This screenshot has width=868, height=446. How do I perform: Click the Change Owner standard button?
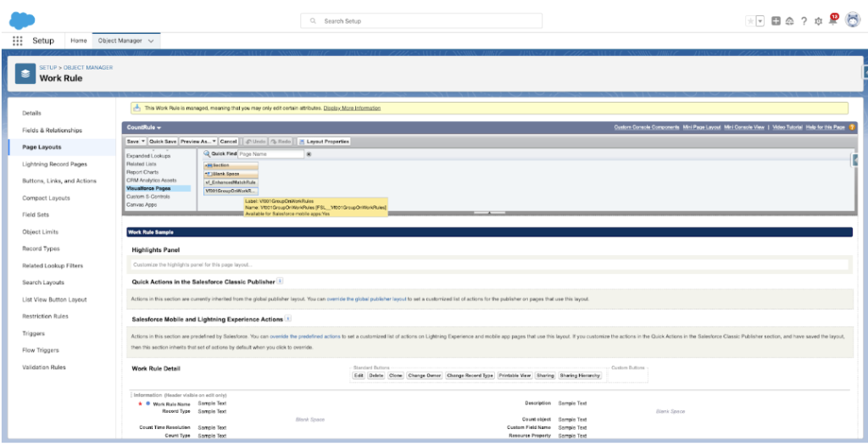click(424, 376)
